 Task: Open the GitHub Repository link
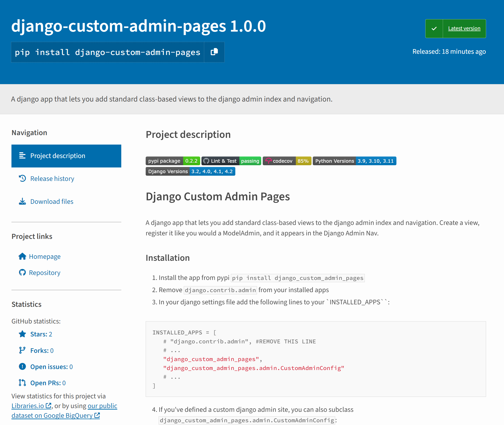(x=45, y=273)
